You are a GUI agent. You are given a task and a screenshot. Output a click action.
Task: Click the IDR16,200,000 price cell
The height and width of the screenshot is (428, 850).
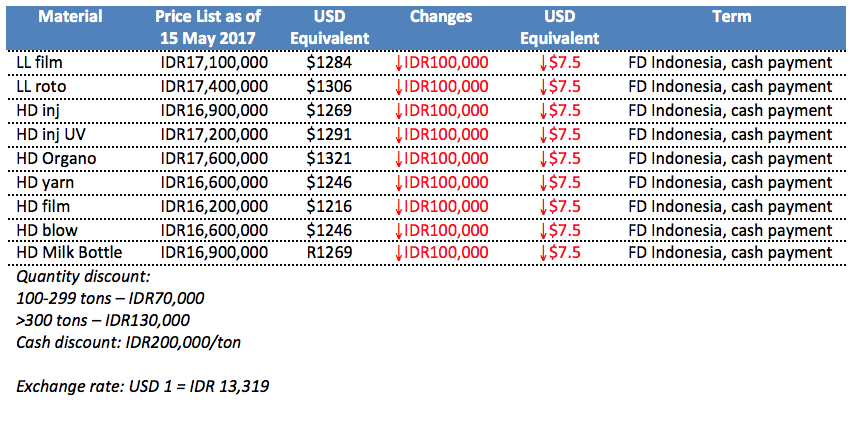tap(213, 205)
